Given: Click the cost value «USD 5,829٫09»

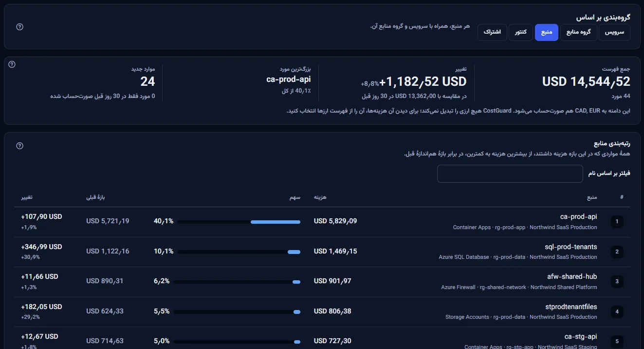Looking at the screenshot, I should [335, 221].
